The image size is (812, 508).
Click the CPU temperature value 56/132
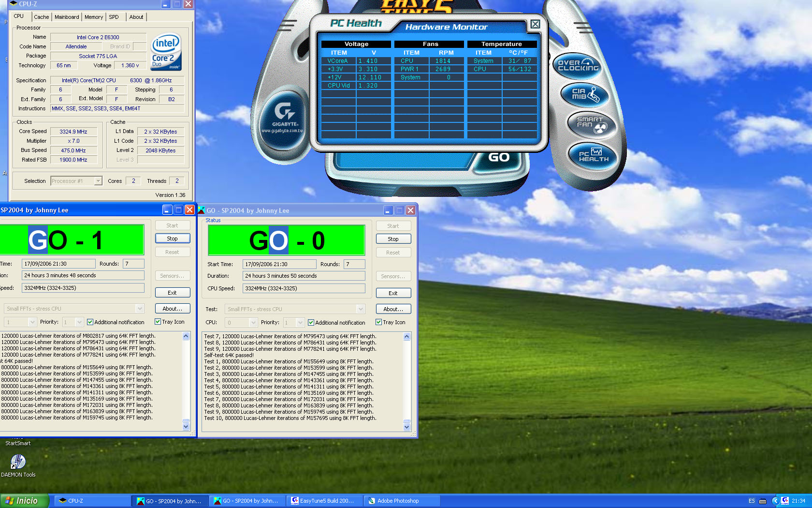coord(520,69)
